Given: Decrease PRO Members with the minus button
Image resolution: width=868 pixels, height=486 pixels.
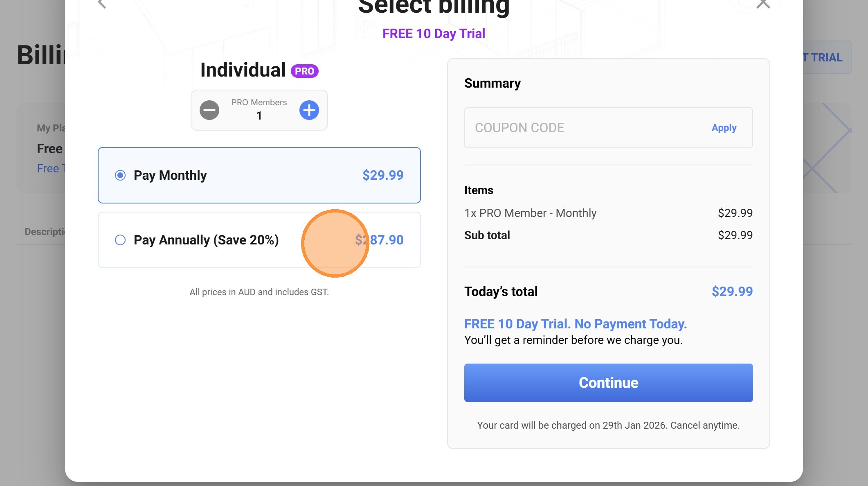Looking at the screenshot, I should click(209, 110).
